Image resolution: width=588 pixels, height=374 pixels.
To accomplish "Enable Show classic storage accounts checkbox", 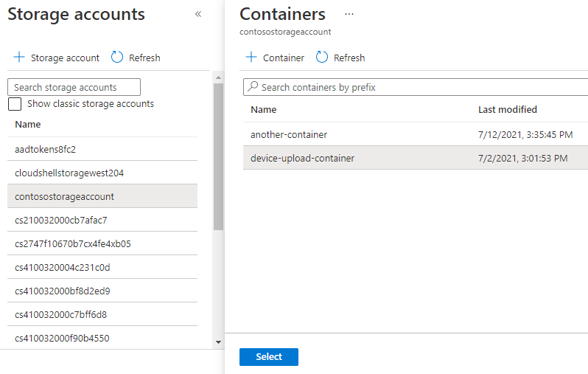I will tap(15, 104).
